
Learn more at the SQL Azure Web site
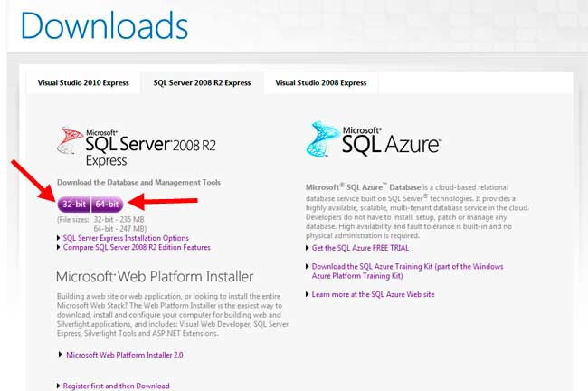point(373,294)
